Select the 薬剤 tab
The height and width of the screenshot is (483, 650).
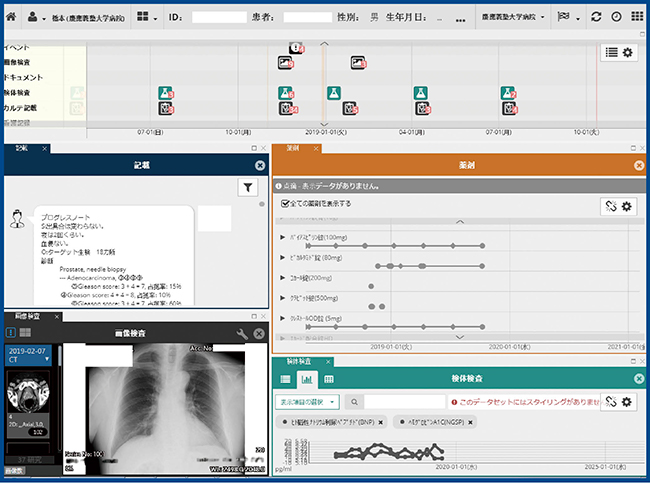pyautogui.click(x=291, y=148)
